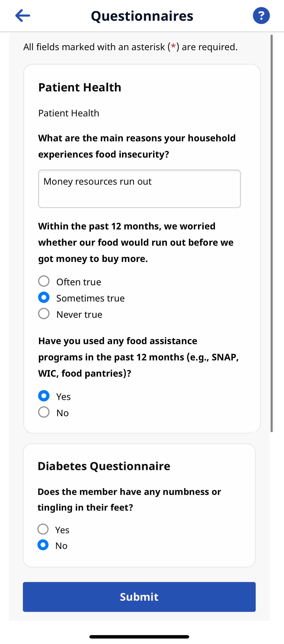The width and height of the screenshot is (284, 644).
Task: Click the Patient Health section heading
Action: 80,87
